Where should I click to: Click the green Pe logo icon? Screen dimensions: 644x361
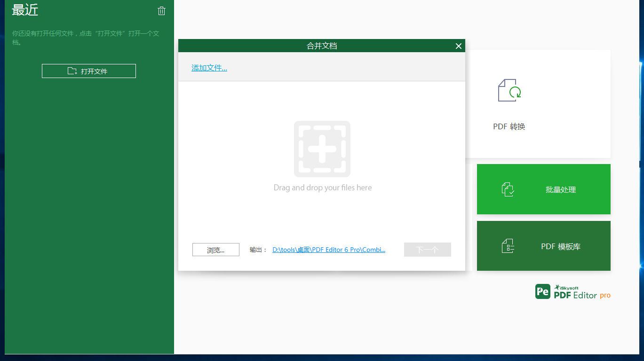543,291
